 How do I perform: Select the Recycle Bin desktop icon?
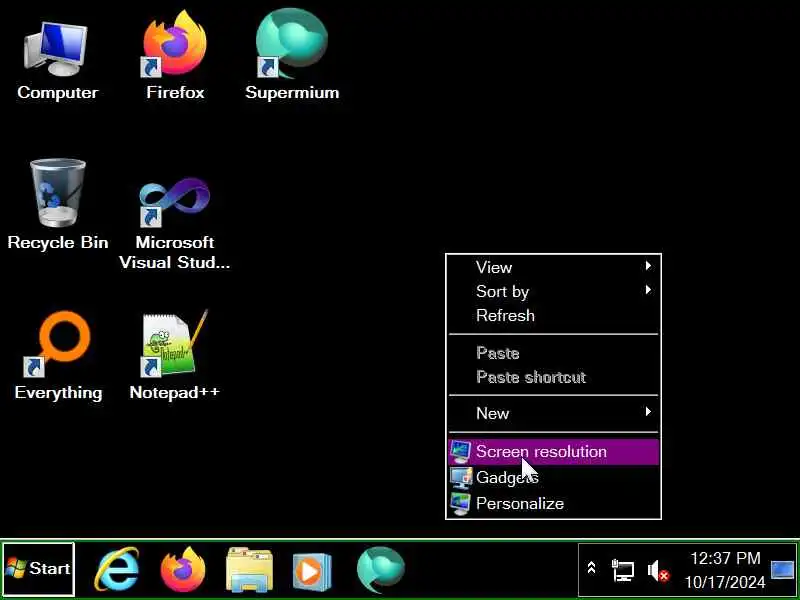[58, 204]
